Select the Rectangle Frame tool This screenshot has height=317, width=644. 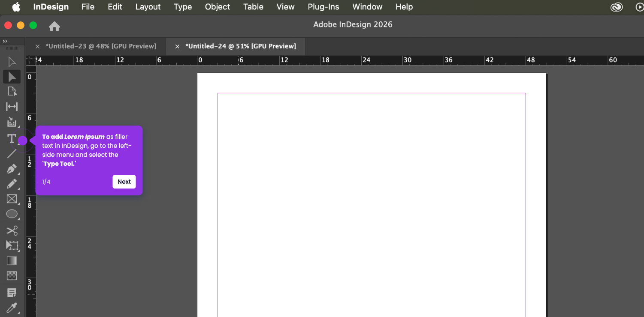click(12, 199)
